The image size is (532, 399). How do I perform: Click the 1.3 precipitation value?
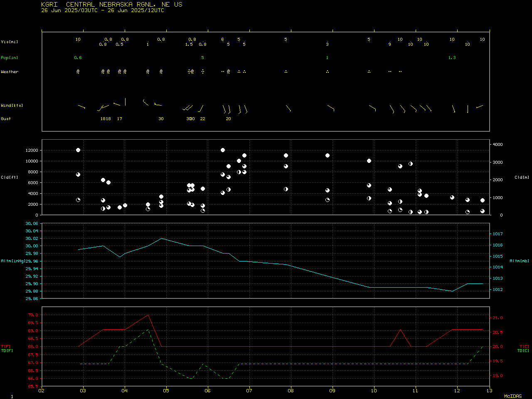pyautogui.click(x=452, y=58)
